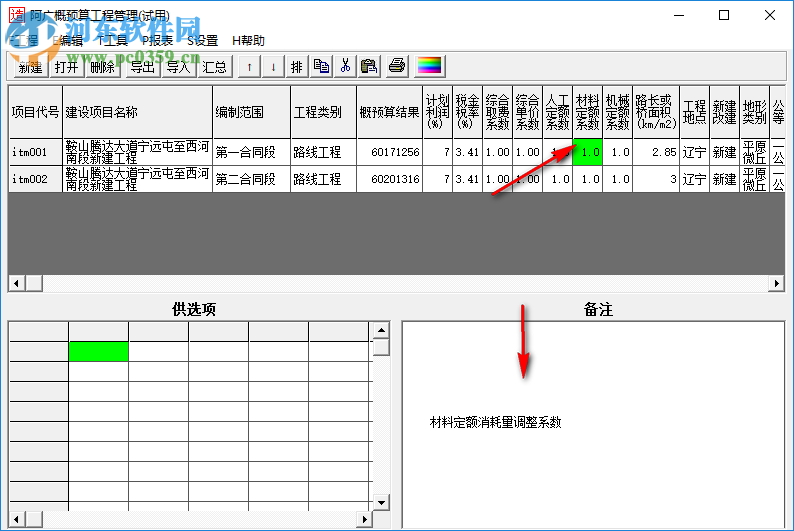
Task: Click the 新建 new project button
Action: [30, 66]
